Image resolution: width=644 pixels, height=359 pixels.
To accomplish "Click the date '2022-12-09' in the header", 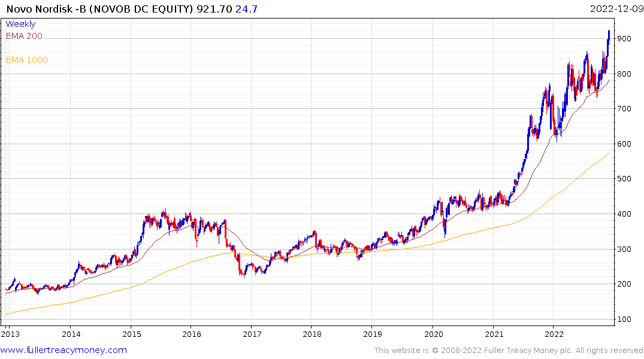I will click(x=616, y=9).
